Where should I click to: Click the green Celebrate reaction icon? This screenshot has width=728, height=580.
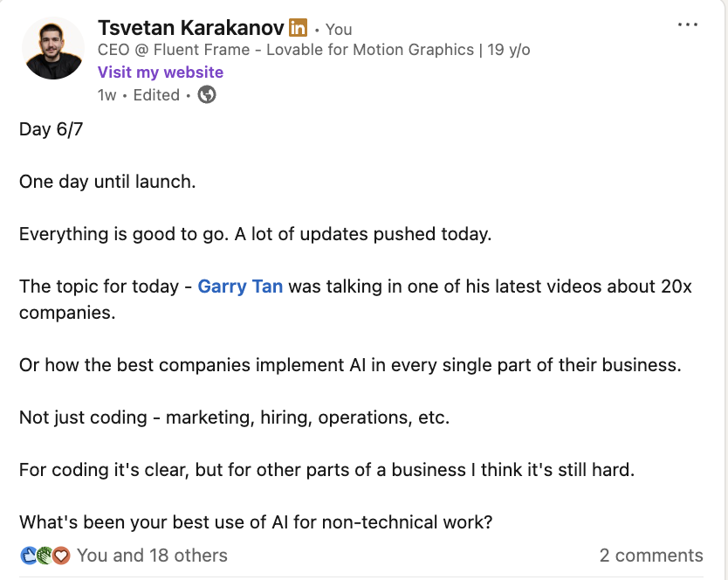[x=43, y=556]
